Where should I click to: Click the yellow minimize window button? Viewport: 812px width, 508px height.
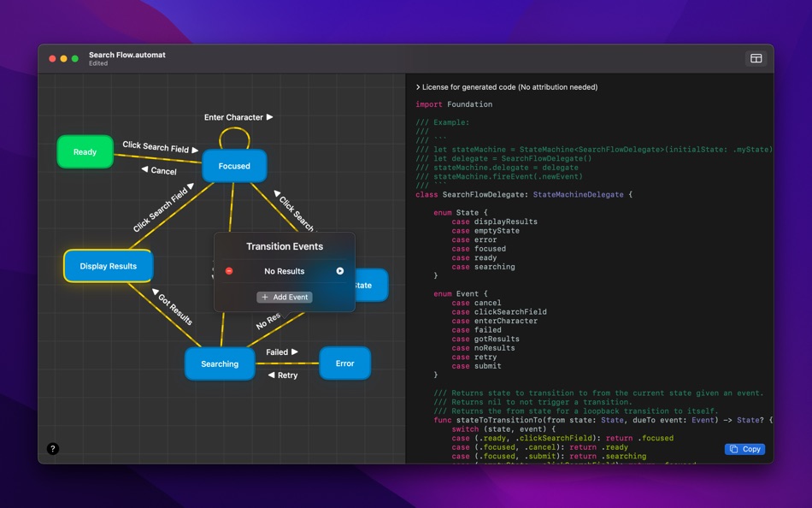click(x=64, y=58)
